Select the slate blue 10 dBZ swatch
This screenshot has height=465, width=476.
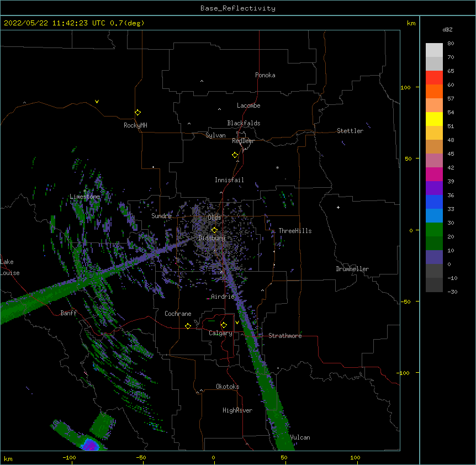[x=434, y=257]
